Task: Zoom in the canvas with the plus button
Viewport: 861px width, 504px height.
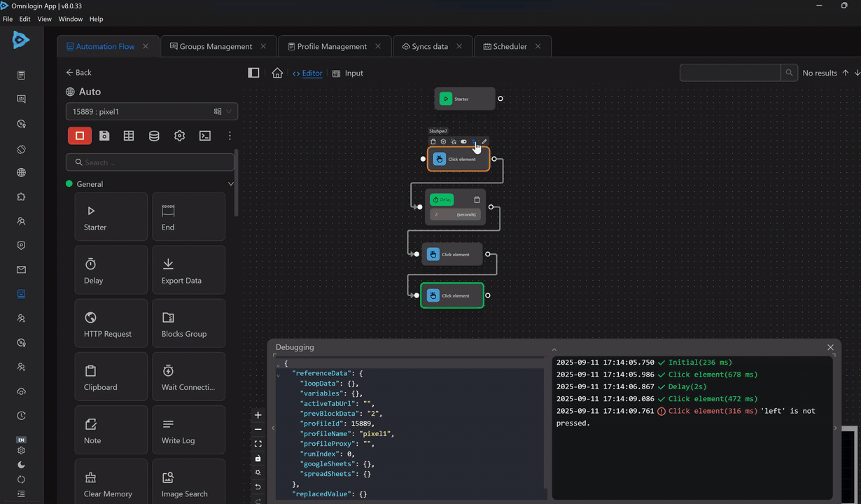Action: coord(258,415)
